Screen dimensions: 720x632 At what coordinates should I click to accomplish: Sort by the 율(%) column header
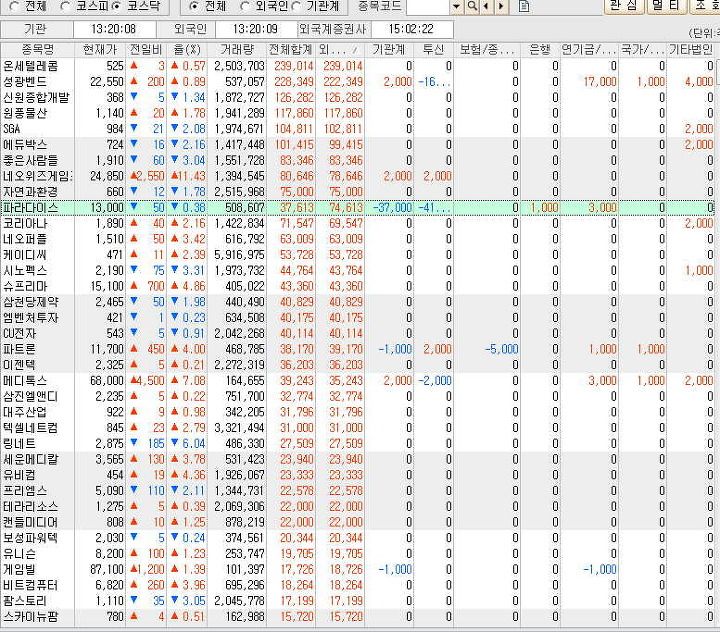186,50
